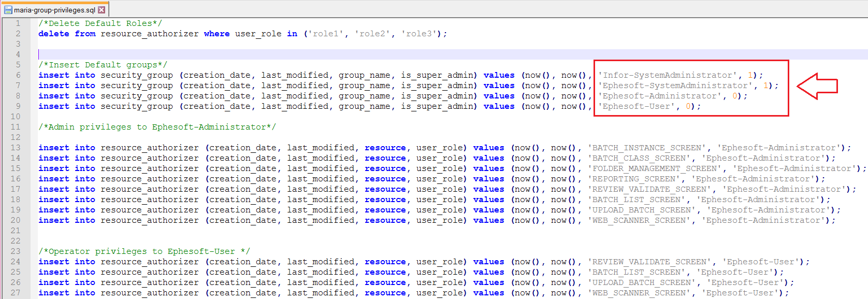Click the 'Infor-SystemAdministrator' string on line 6
Screen dimensions: 868x299
[668, 75]
